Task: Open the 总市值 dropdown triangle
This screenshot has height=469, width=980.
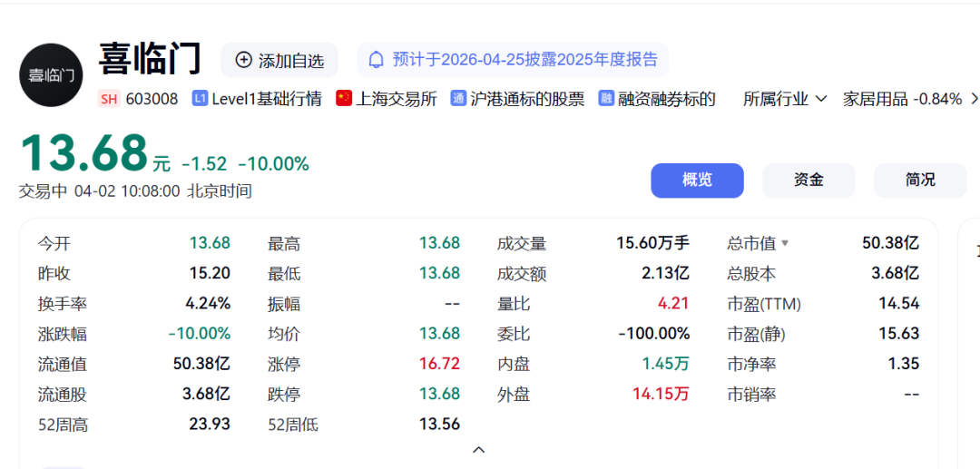Action: click(x=785, y=243)
